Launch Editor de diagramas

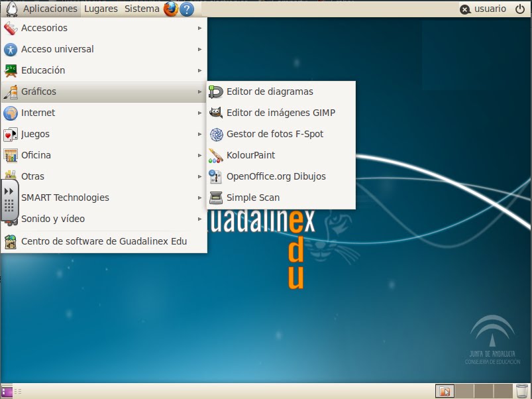[x=281, y=91]
